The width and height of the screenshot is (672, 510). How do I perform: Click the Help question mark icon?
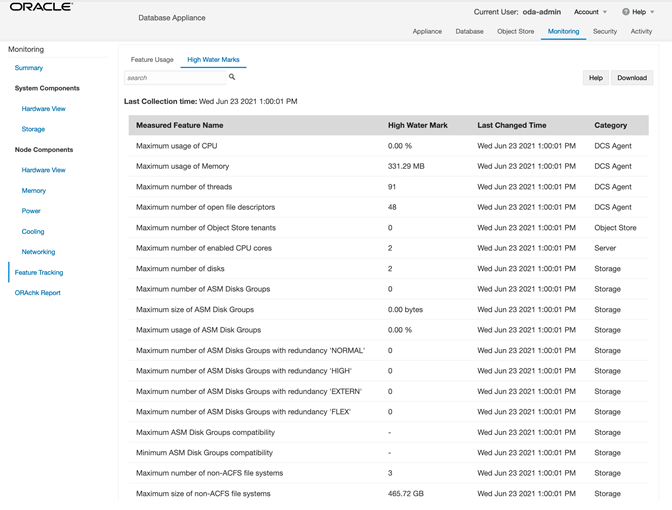click(x=626, y=12)
